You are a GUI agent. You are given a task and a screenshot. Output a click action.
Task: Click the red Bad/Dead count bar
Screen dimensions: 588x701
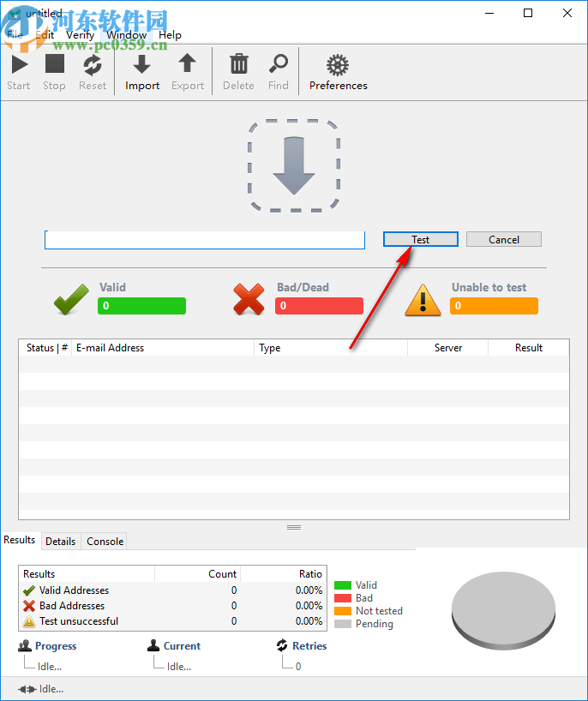pos(319,306)
